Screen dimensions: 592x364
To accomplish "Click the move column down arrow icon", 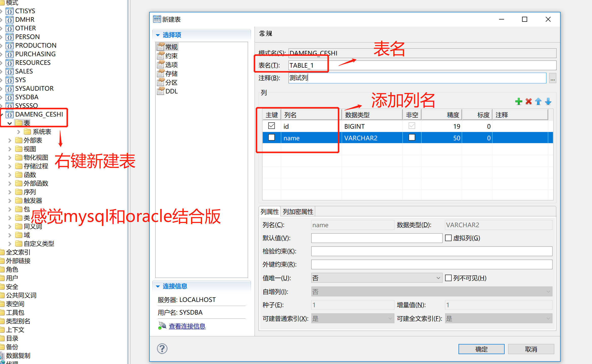I will tap(548, 102).
